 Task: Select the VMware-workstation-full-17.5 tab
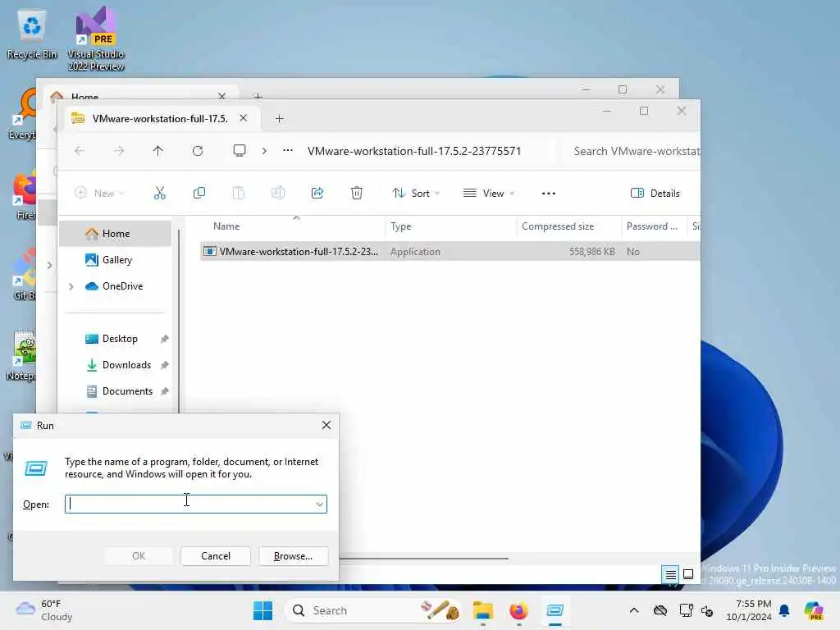160,118
